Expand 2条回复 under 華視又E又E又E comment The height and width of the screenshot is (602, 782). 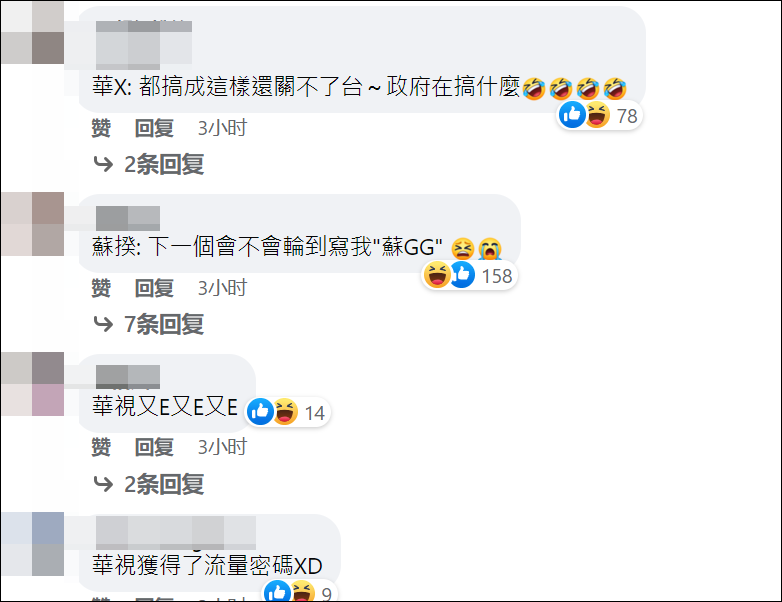tap(164, 484)
